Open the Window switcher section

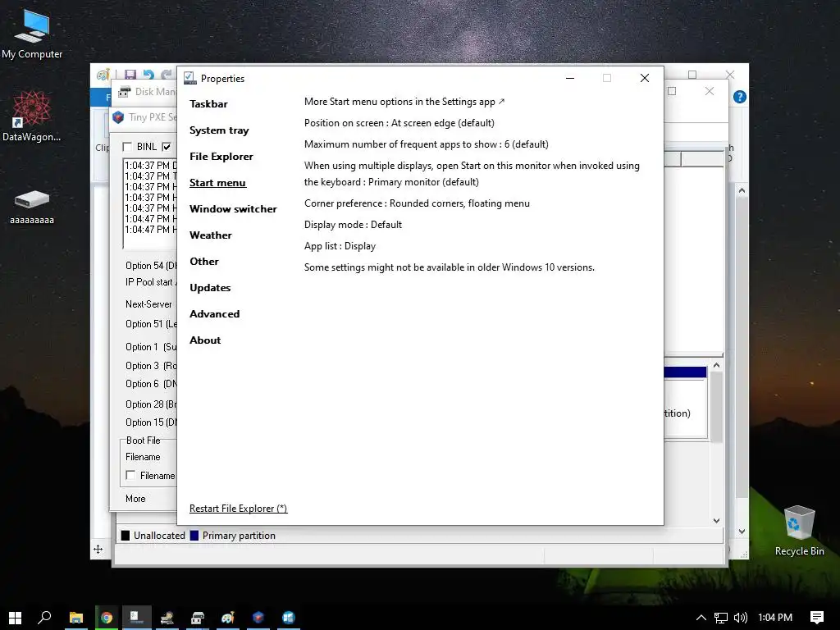(x=233, y=209)
